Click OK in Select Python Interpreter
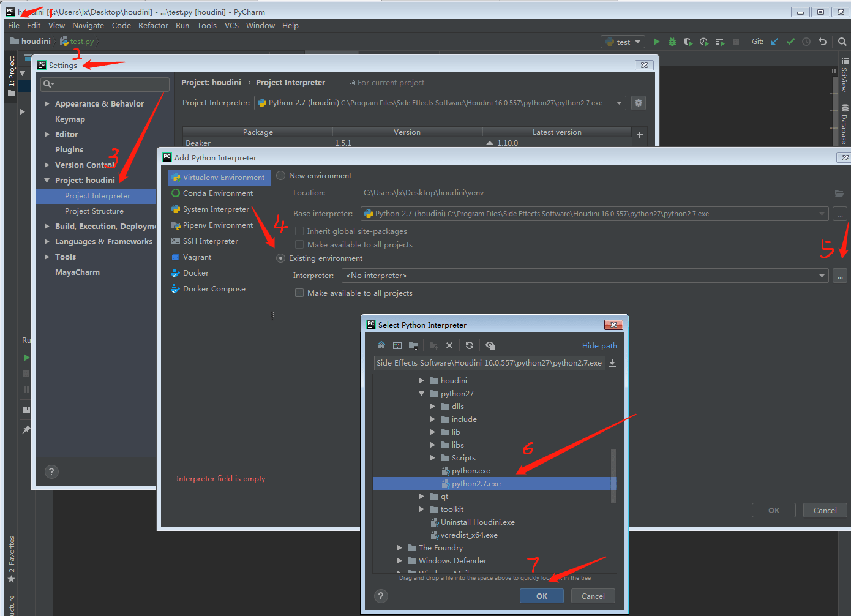This screenshot has height=616, width=851. pyautogui.click(x=541, y=595)
